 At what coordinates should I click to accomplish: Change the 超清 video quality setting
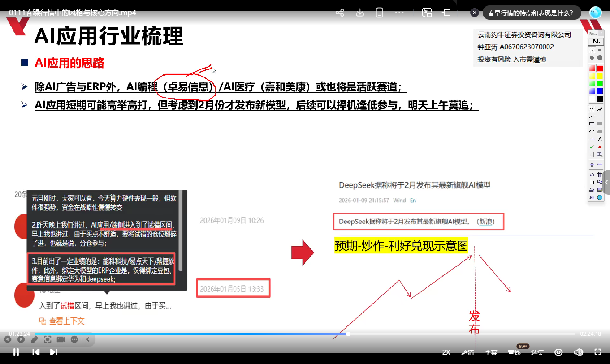(467, 352)
